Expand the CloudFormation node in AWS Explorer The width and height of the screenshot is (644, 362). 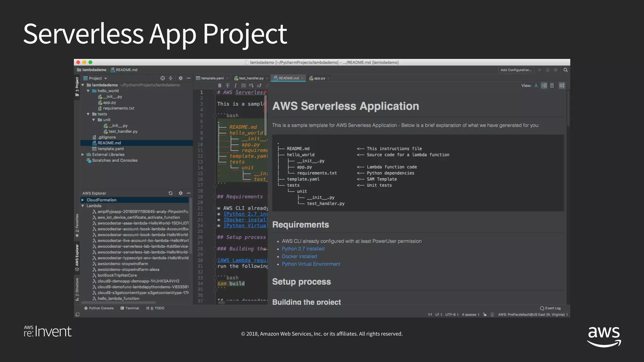click(x=83, y=200)
